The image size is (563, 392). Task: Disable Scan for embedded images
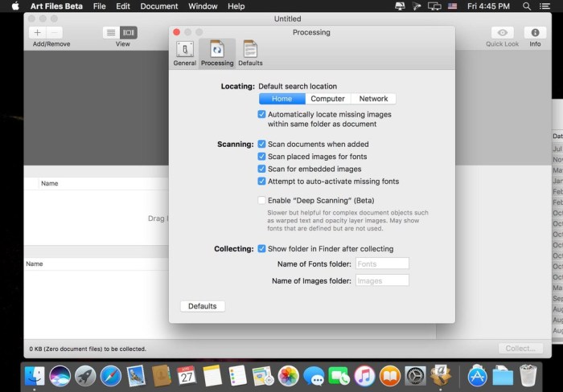[x=261, y=169]
